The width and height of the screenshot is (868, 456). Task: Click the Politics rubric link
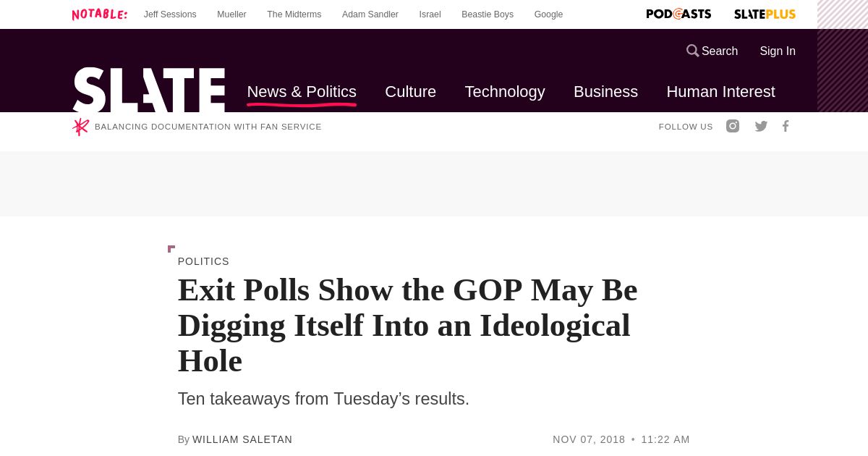point(203,261)
